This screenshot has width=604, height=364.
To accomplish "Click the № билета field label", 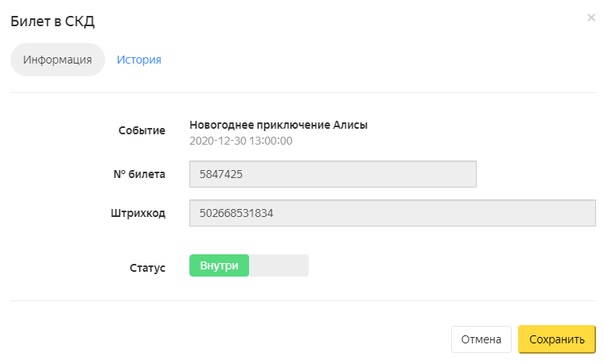I will click(138, 174).
